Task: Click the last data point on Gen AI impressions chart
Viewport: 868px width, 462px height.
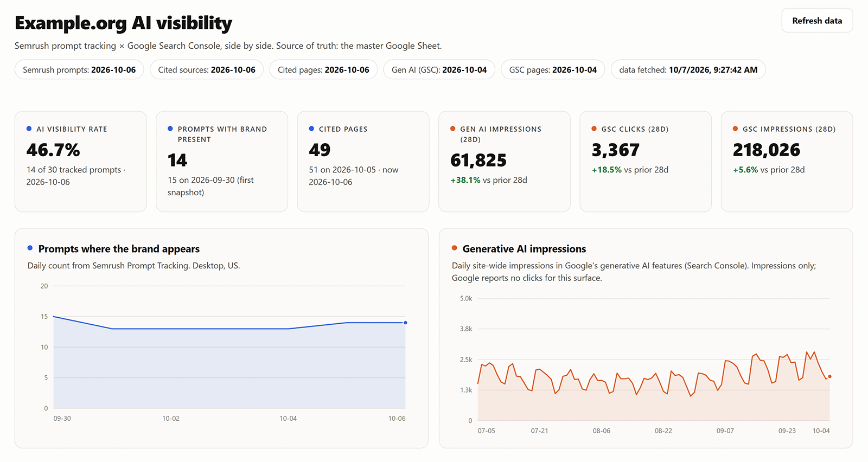Action: (x=829, y=376)
